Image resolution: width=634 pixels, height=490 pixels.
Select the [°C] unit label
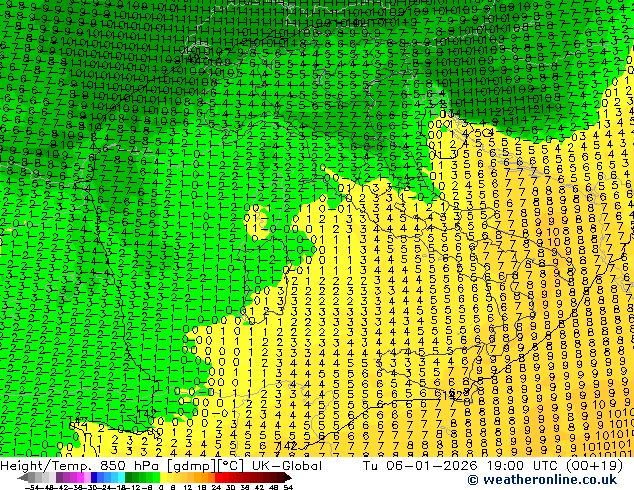tap(231, 466)
